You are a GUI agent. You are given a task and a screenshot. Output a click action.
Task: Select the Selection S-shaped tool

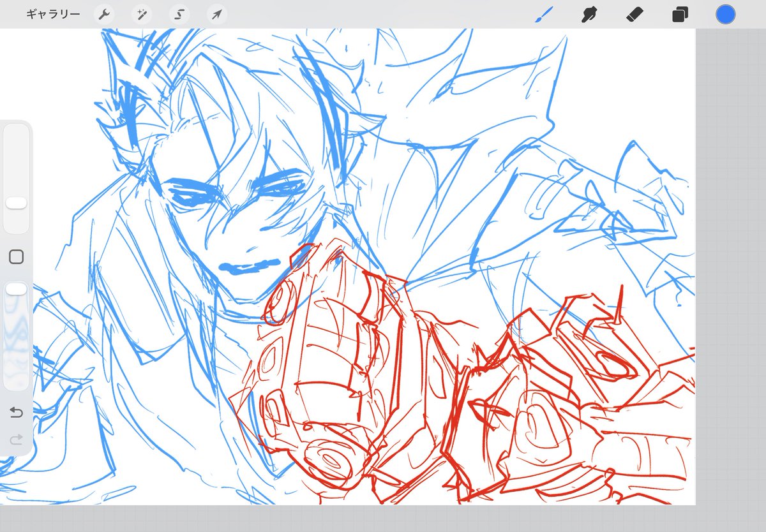click(179, 15)
